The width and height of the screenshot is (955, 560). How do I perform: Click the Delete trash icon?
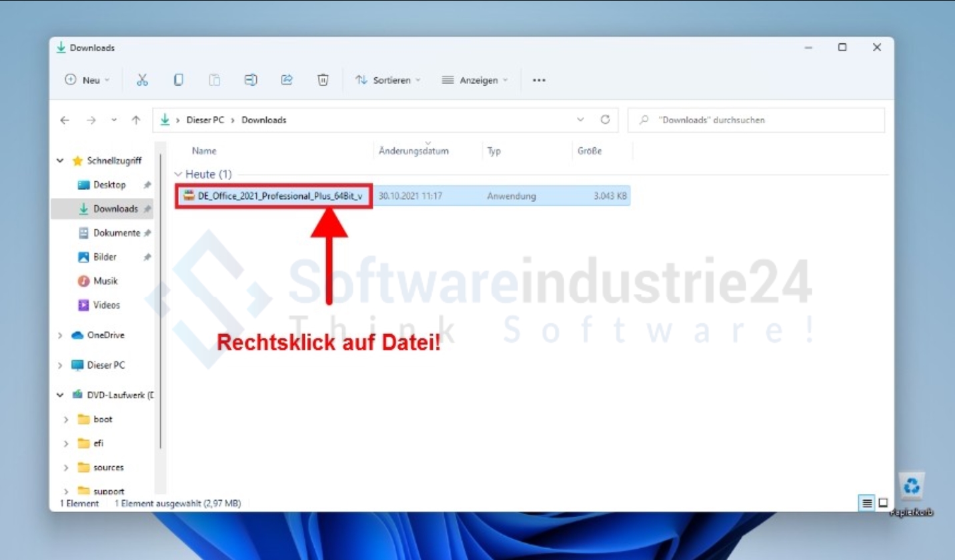(x=323, y=80)
